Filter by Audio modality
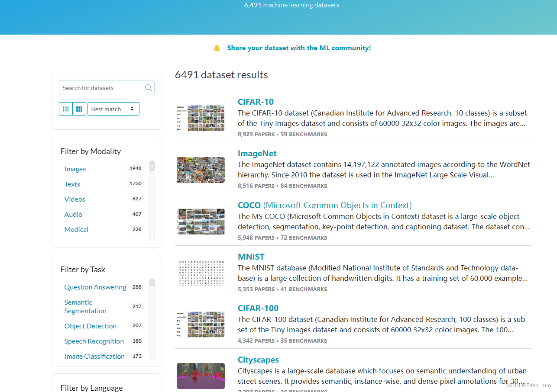The height and width of the screenshot is (392, 557). tap(73, 214)
